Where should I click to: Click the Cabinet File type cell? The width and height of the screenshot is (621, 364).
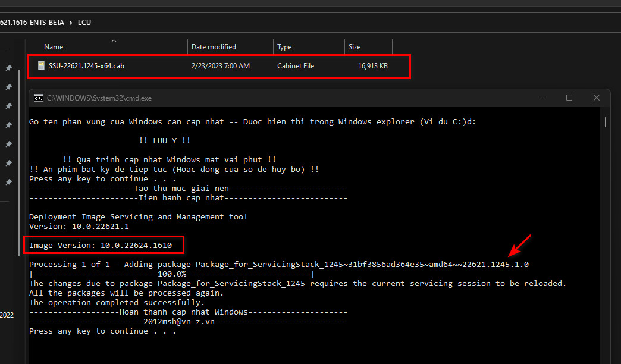296,66
